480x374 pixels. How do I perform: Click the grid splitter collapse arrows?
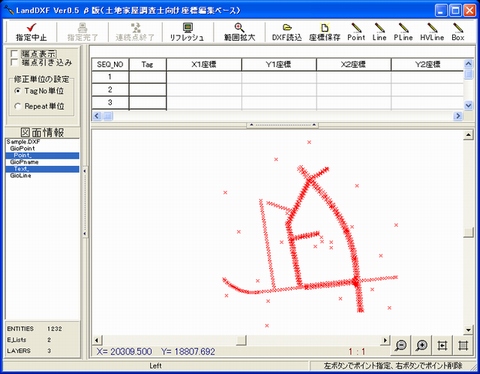[282, 125]
